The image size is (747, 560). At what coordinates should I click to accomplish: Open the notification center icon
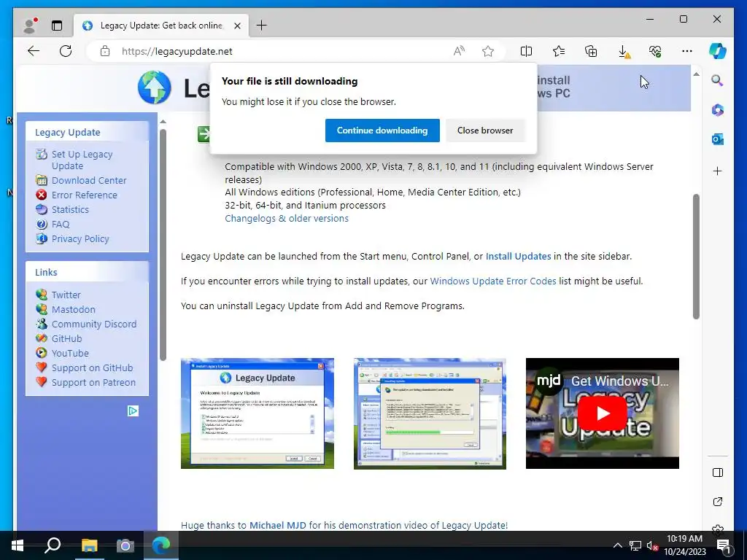[724, 545]
